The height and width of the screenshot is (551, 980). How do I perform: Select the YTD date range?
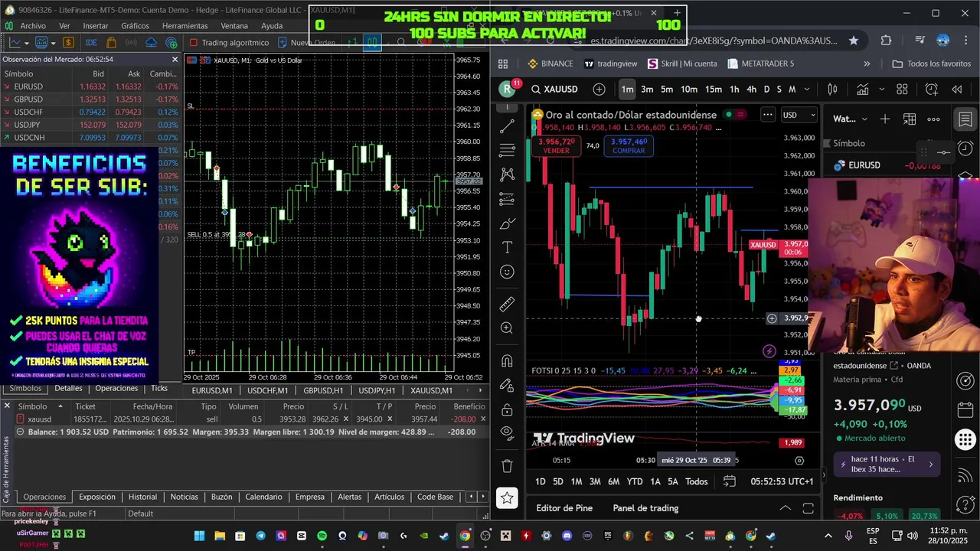click(635, 481)
